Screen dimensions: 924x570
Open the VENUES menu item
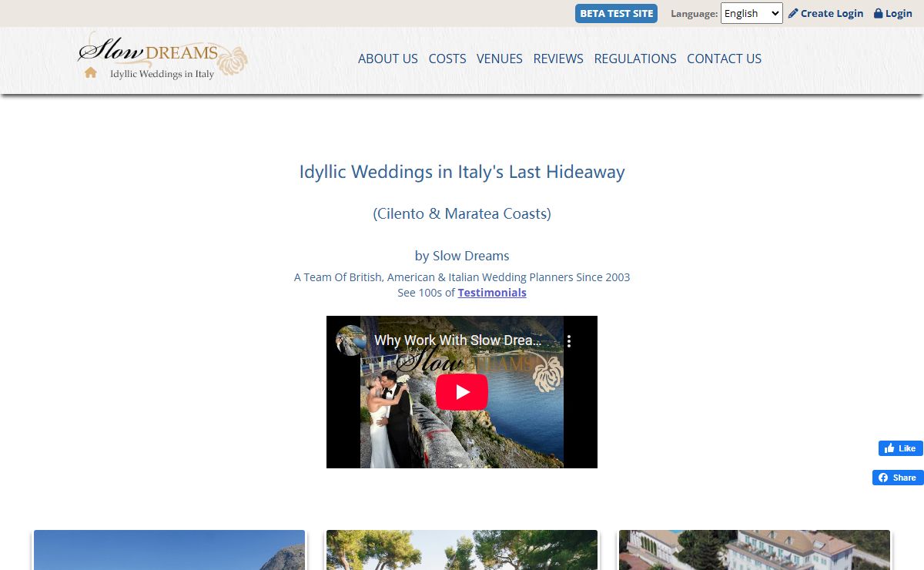500,59
